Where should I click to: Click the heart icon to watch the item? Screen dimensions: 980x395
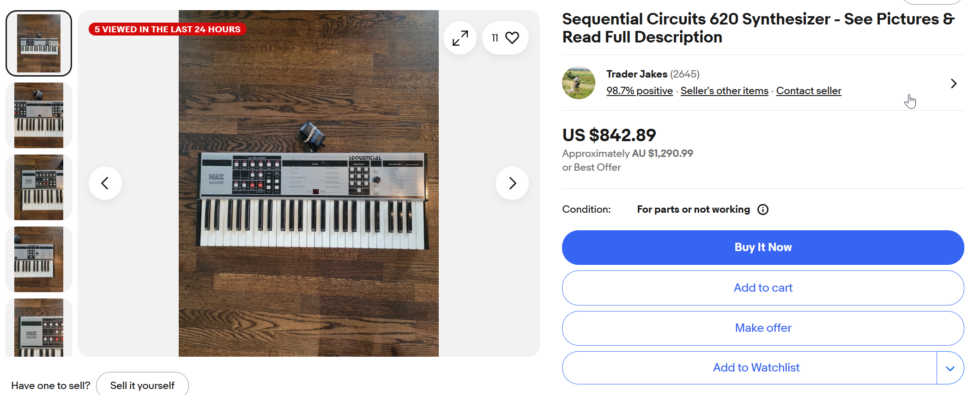[512, 38]
